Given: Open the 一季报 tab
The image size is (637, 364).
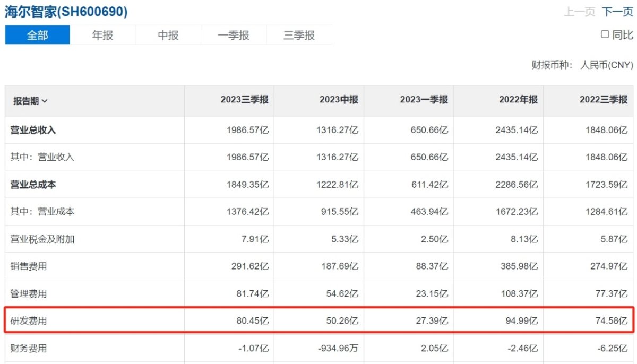Looking at the screenshot, I should pyautogui.click(x=234, y=36).
